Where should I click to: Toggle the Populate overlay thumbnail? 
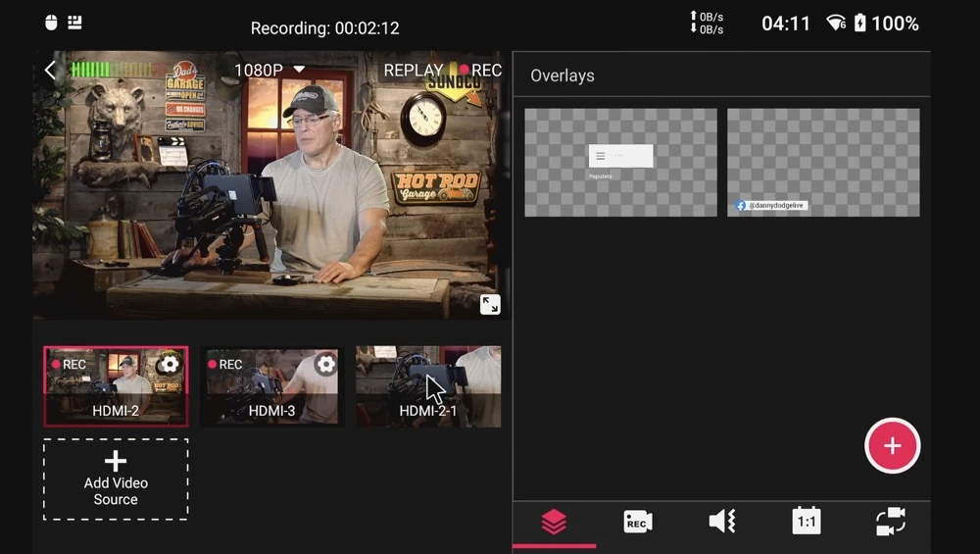(x=620, y=162)
